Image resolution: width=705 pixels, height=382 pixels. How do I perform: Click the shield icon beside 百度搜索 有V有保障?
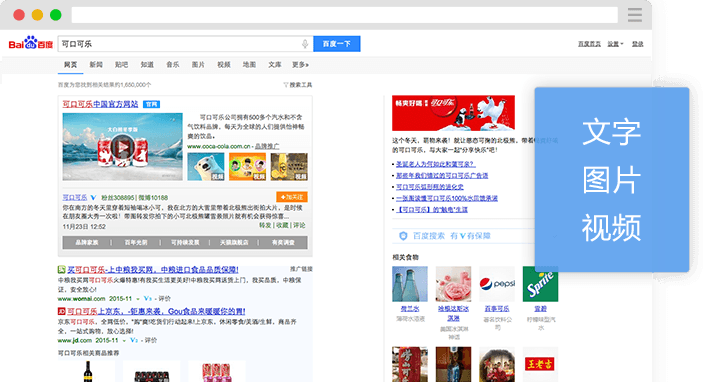coord(403,235)
